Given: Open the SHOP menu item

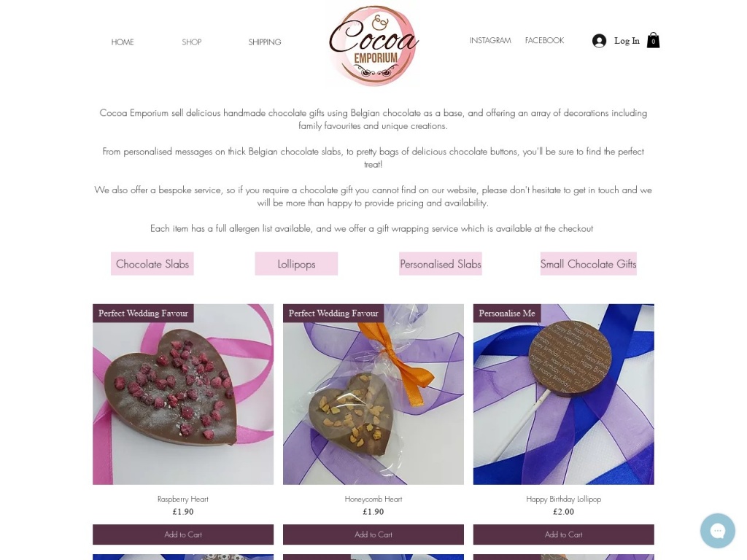Looking at the screenshot, I should coord(192,42).
